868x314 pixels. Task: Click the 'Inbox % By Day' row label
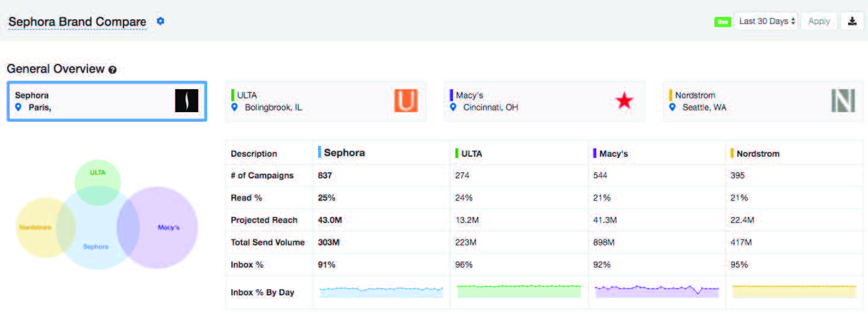(262, 292)
